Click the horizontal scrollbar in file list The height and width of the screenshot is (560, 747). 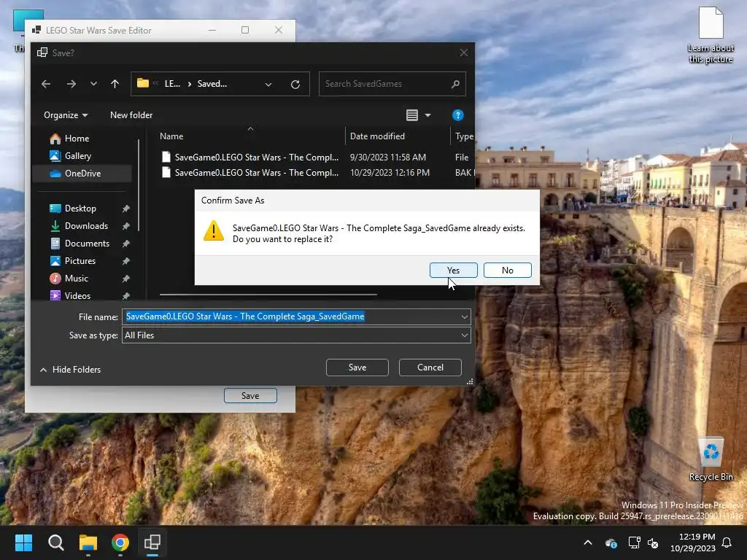coord(268,295)
